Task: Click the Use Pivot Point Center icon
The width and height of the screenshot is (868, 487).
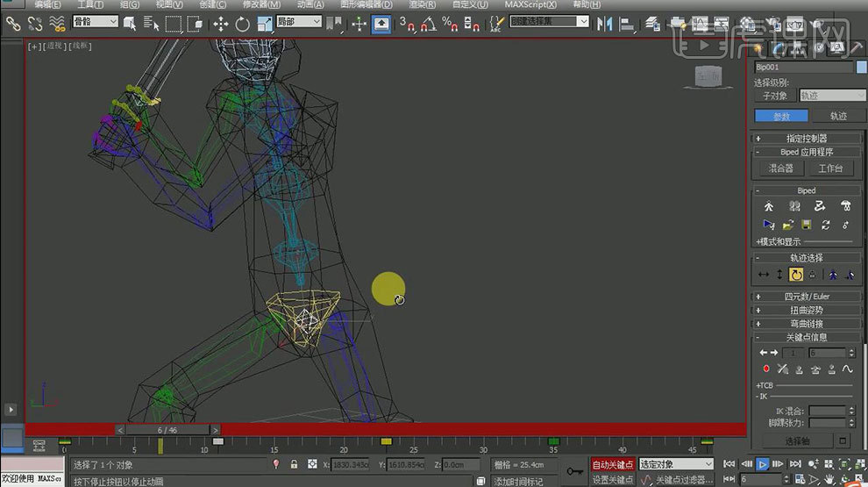Action: pyautogui.click(x=334, y=24)
